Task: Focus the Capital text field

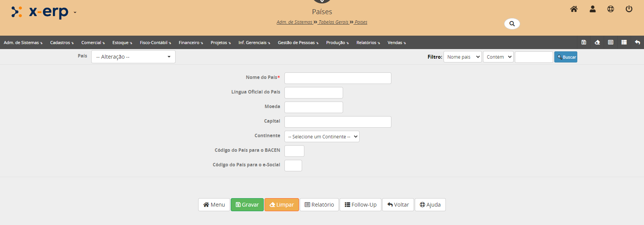Action: 337,122
